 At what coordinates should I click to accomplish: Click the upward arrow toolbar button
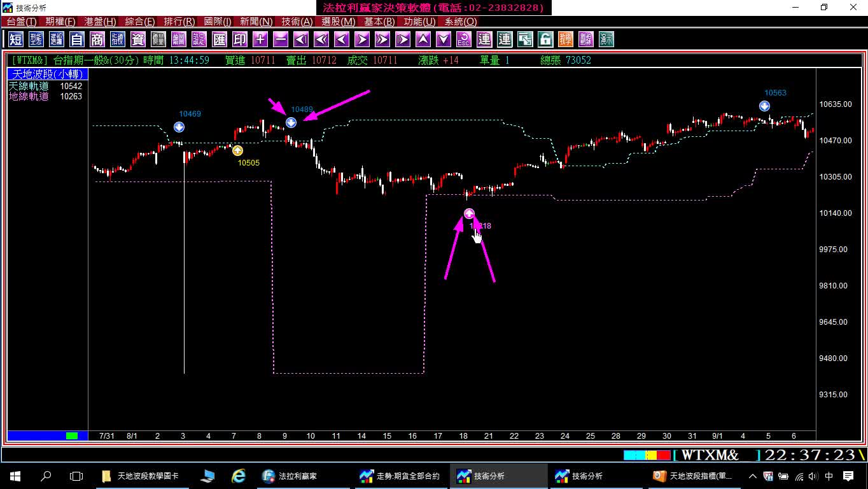point(423,39)
